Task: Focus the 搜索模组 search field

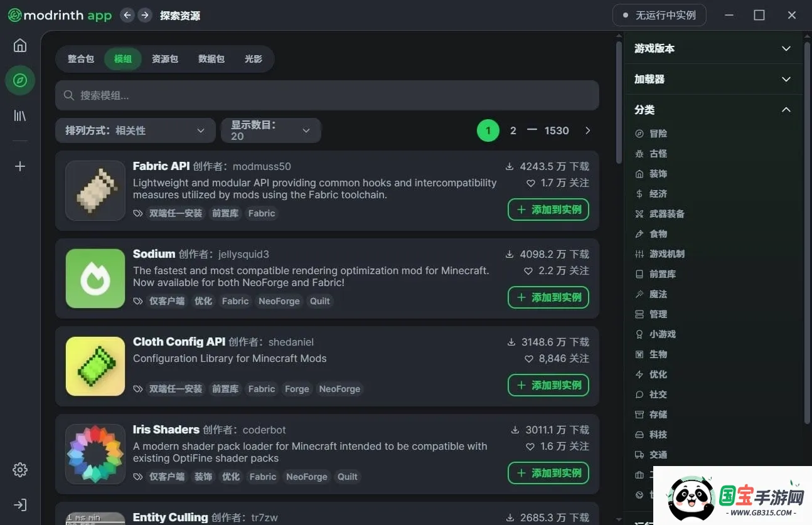Action: point(327,95)
